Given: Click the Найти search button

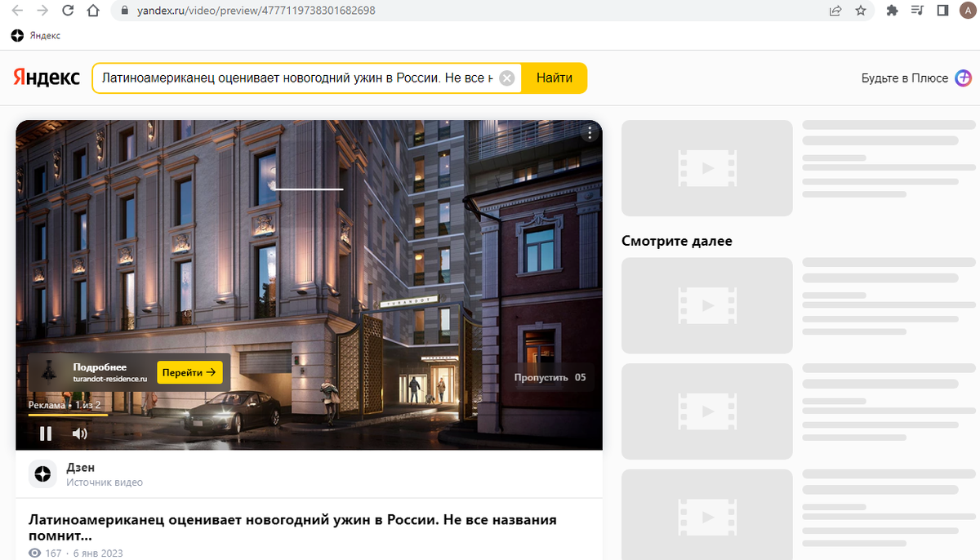Looking at the screenshot, I should (555, 78).
